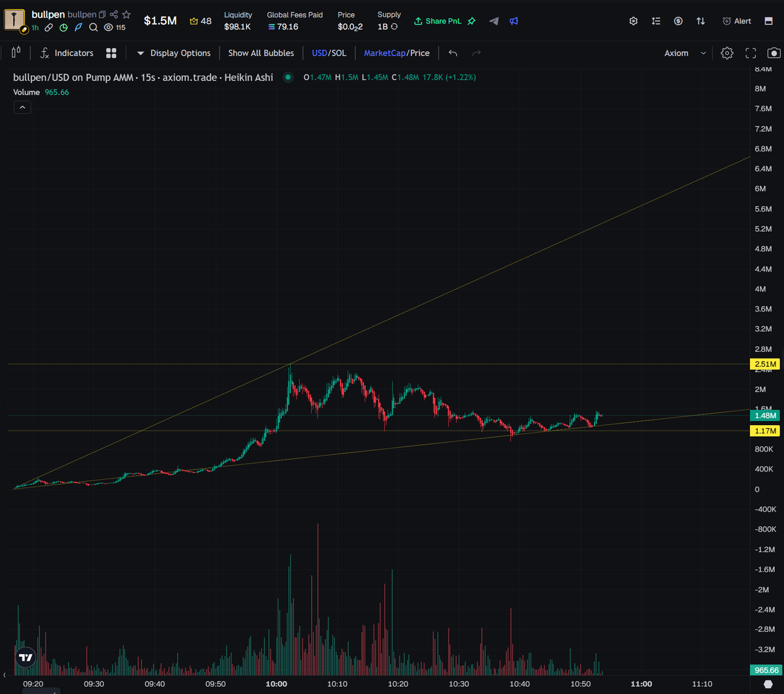Click the 965.66 volume axis label
This screenshot has height=694, width=784.
pyautogui.click(x=764, y=670)
